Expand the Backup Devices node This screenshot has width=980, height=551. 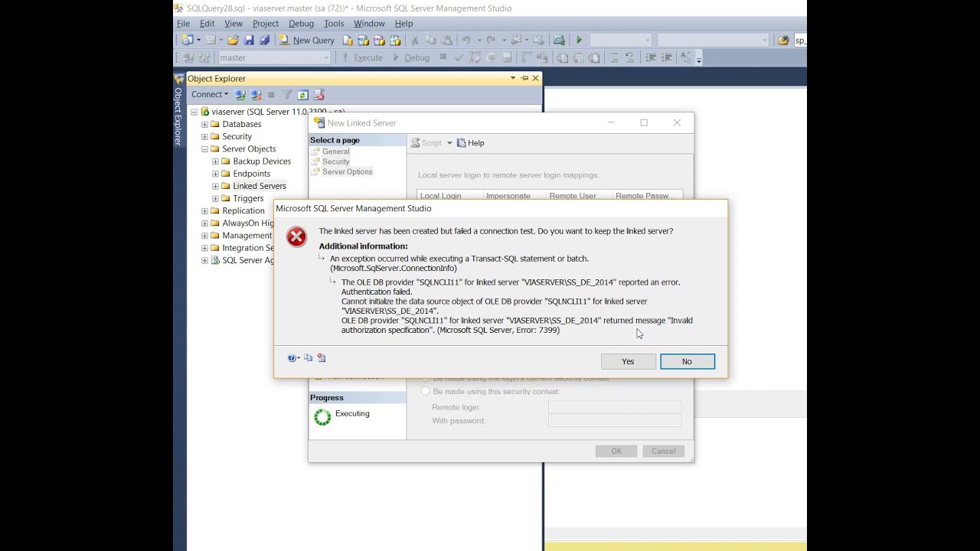click(x=215, y=161)
